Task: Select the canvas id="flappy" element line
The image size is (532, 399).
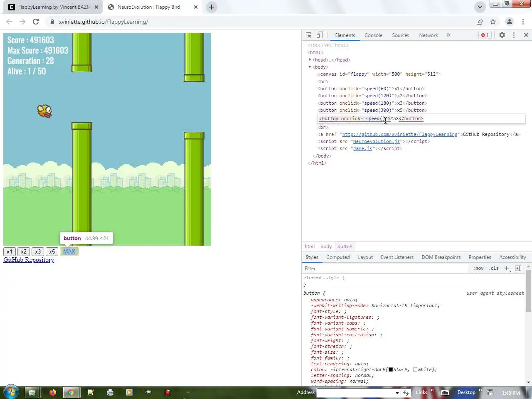Action: point(379,74)
